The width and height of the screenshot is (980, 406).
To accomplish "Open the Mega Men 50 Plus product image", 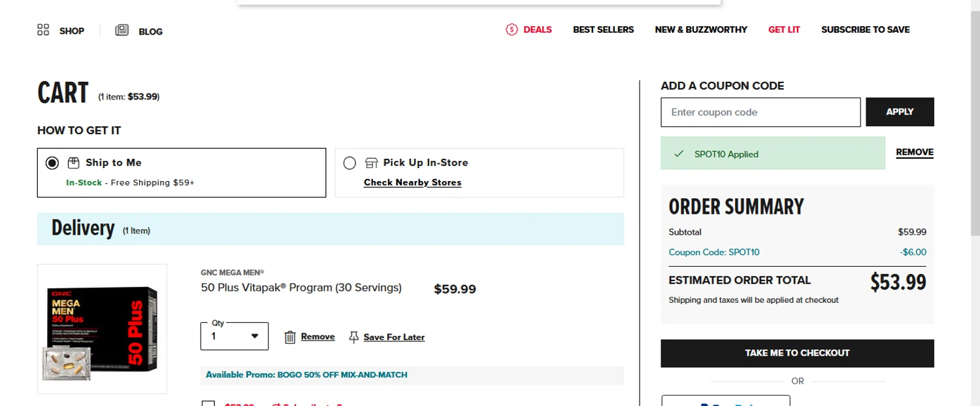I will coord(102,329).
